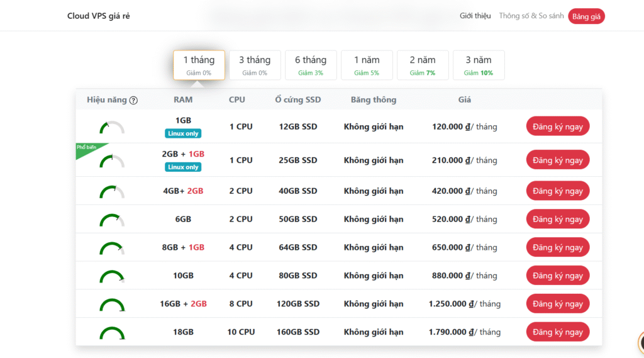Click the green Phổ biến ribbon badge
The width and height of the screenshot is (644, 358).
pyautogui.click(x=87, y=148)
